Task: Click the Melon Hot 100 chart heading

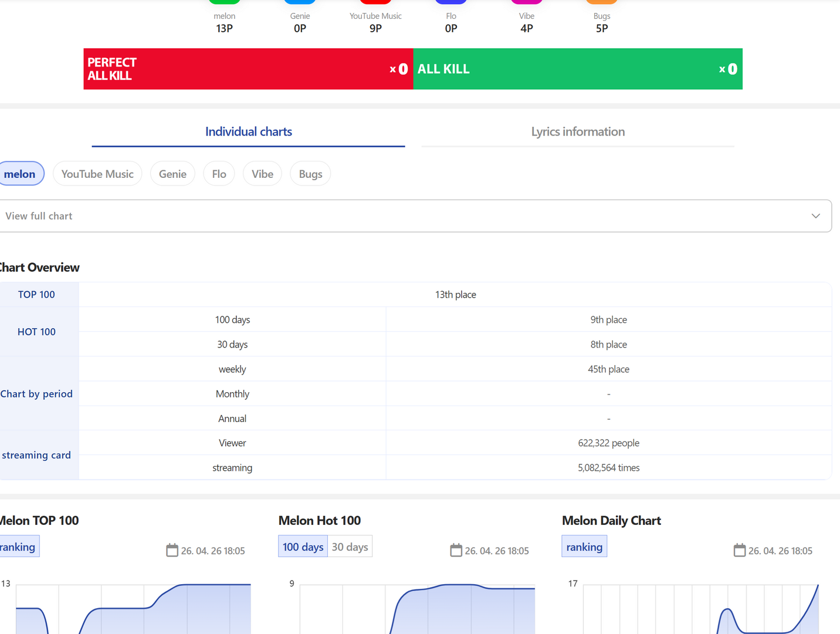Action: click(x=320, y=521)
